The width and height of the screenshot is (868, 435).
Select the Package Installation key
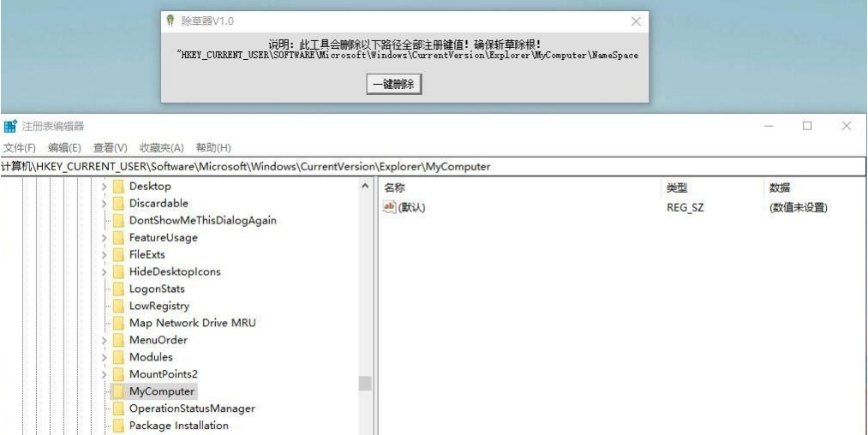(179, 426)
